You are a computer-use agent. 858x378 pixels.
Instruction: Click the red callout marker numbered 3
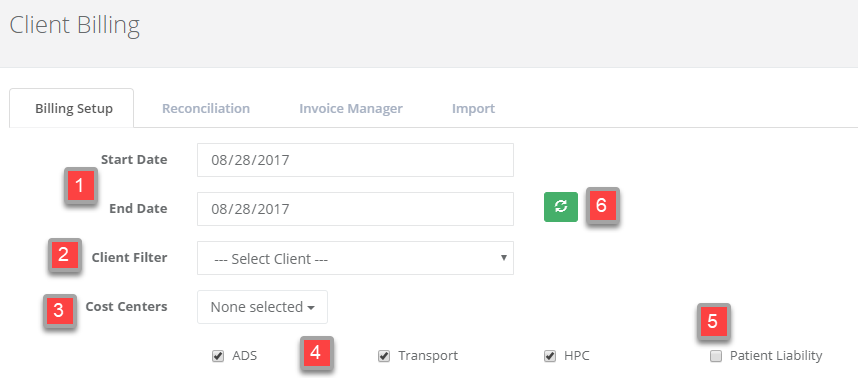pos(59,311)
